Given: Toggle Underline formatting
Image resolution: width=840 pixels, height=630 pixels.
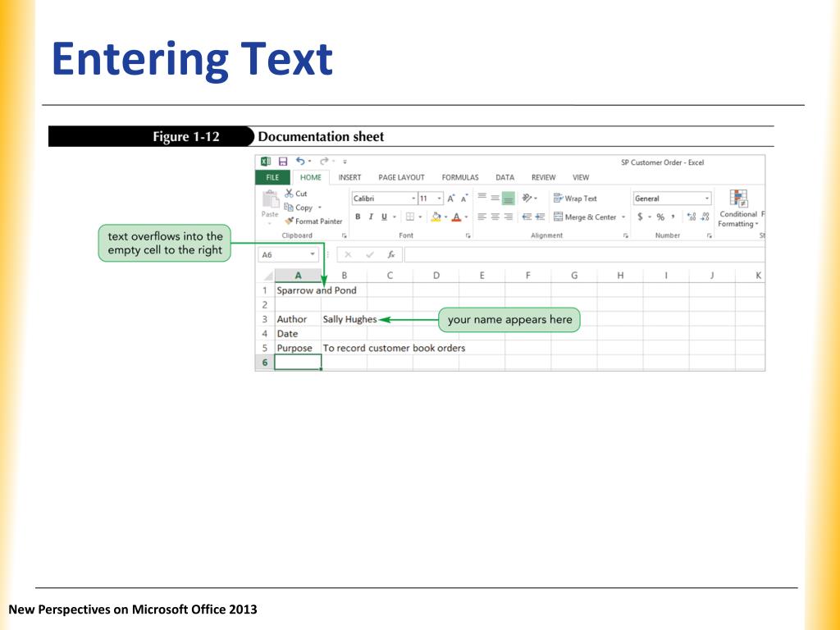Looking at the screenshot, I should [384, 217].
